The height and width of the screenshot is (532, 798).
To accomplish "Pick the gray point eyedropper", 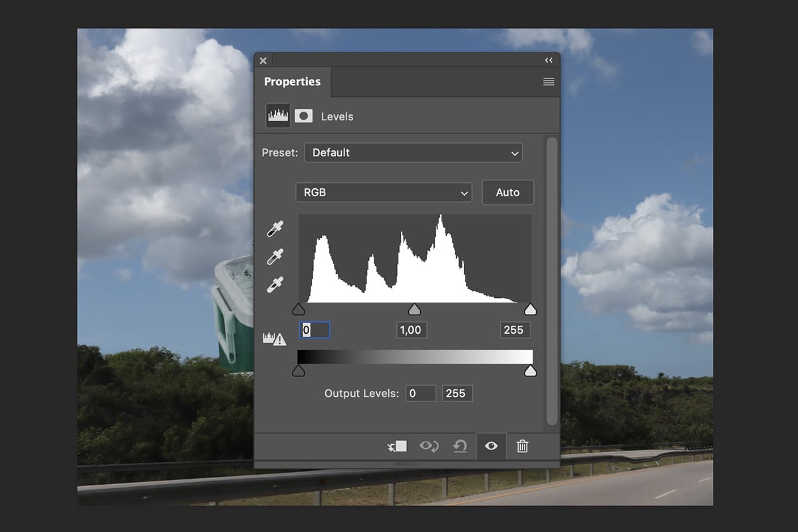I will coord(275,257).
